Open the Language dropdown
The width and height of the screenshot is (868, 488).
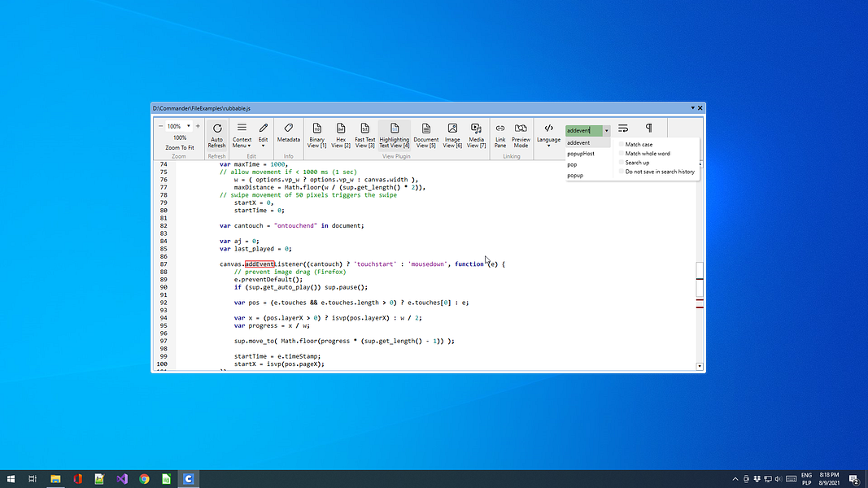(x=548, y=133)
